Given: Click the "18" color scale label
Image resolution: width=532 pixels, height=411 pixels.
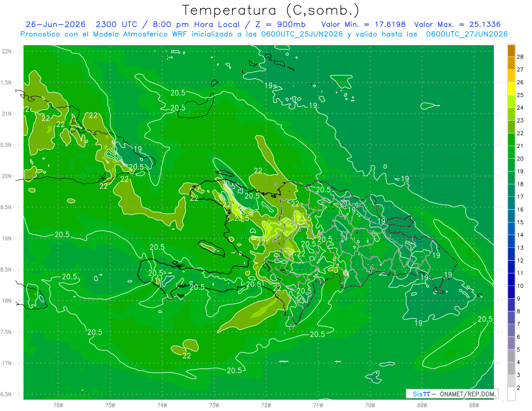Looking at the screenshot, I should [520, 184].
